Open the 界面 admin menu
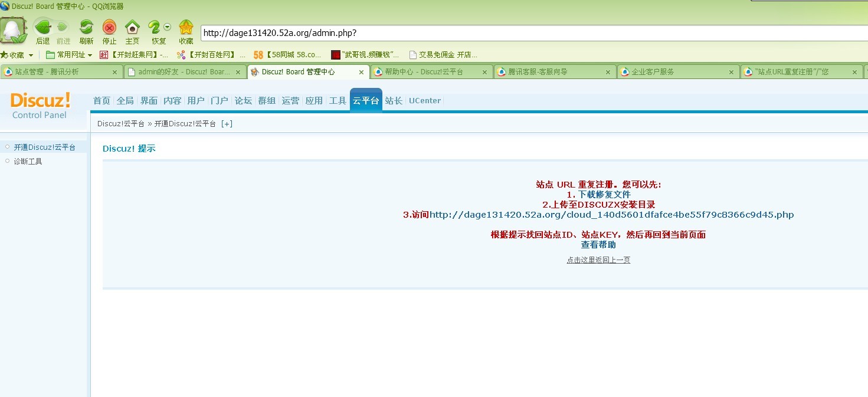 (x=149, y=101)
